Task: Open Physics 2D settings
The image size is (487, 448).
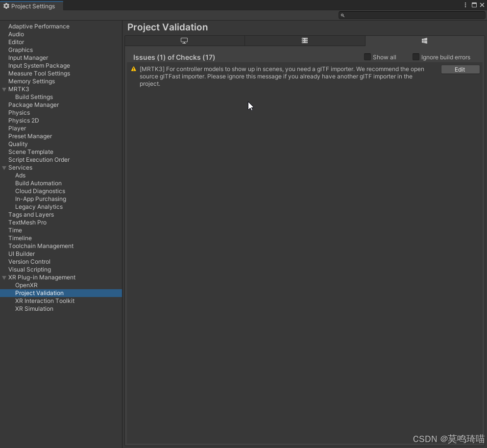Action: tap(24, 120)
